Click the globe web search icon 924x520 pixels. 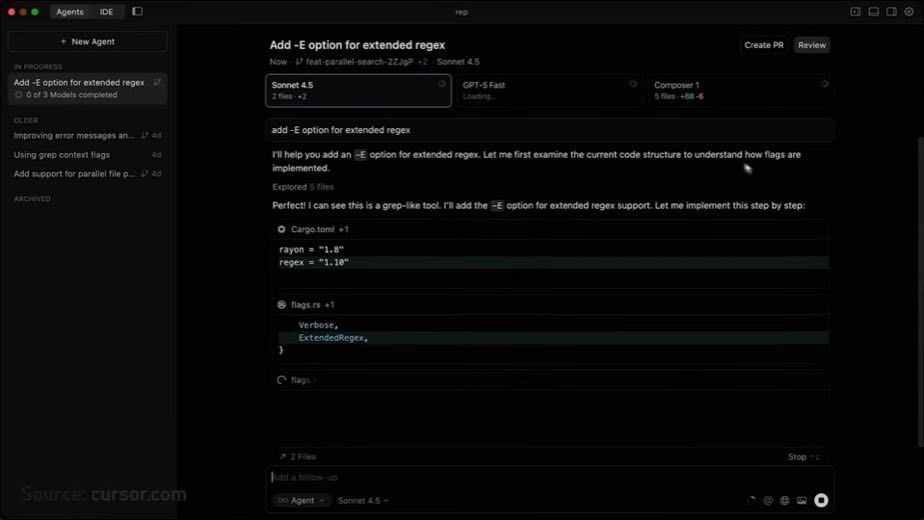(x=784, y=501)
